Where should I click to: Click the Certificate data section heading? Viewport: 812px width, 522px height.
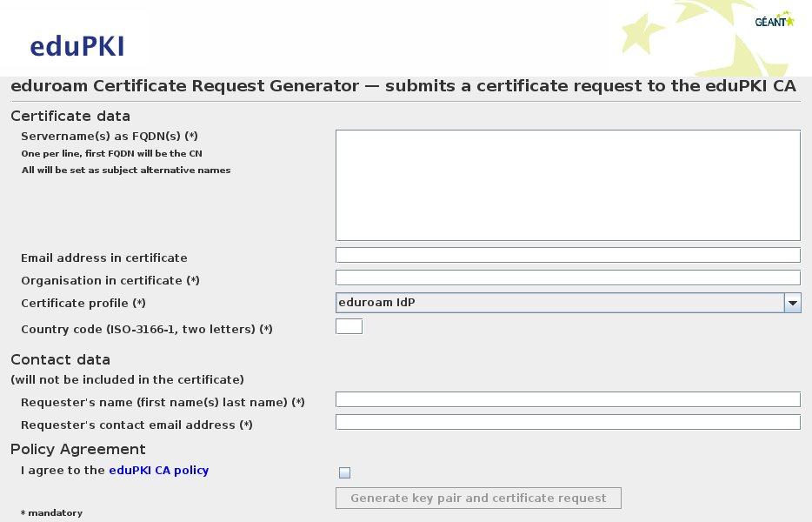click(70, 116)
